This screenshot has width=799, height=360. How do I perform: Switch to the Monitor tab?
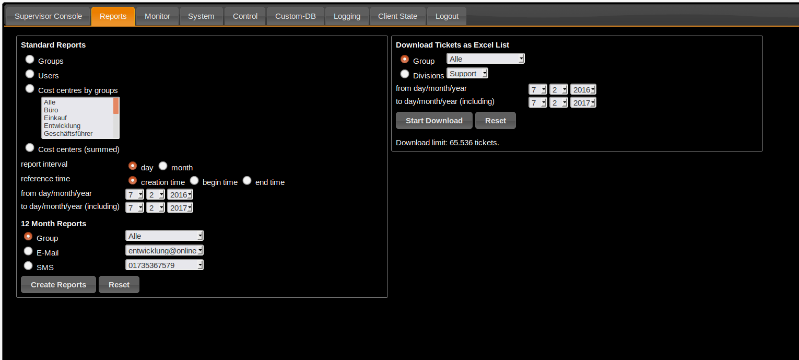pos(157,16)
